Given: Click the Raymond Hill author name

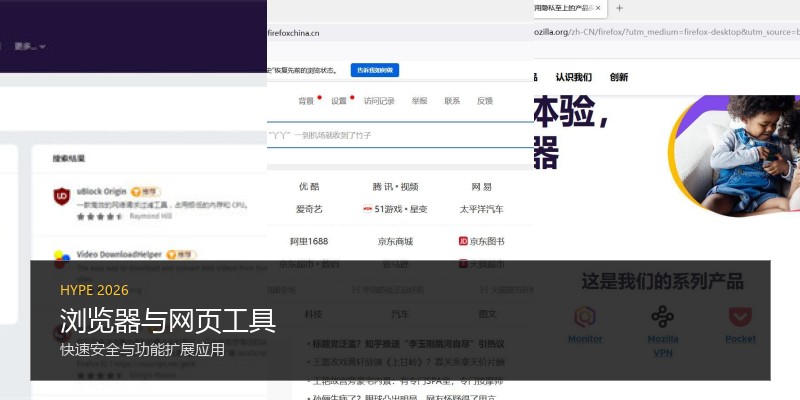Looking at the screenshot, I should [151, 216].
